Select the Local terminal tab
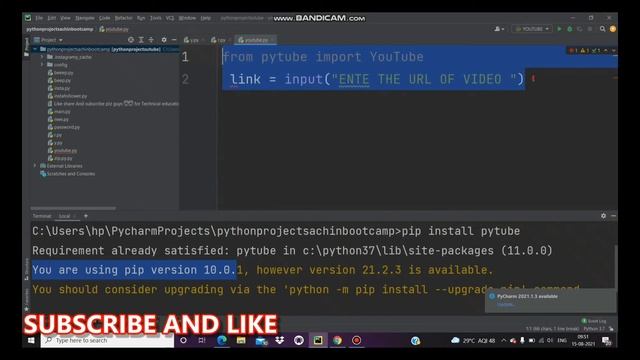Image resolution: width=640 pixels, height=360 pixels. 65,216
